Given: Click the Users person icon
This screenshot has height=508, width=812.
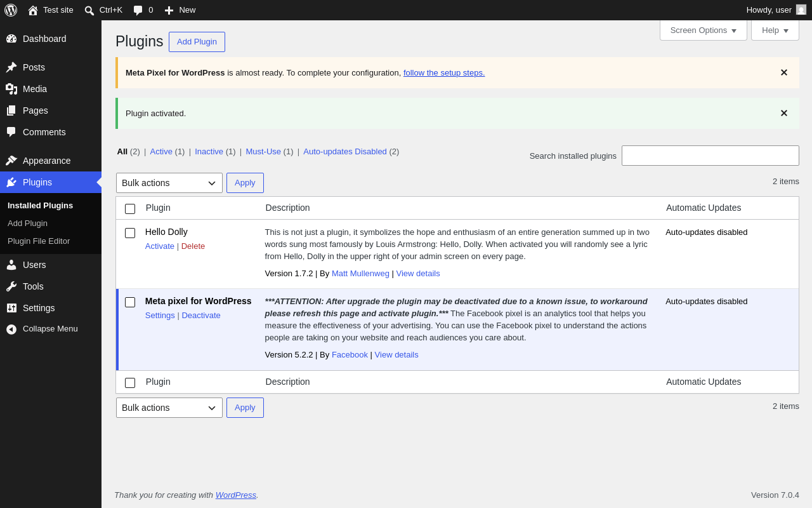Looking at the screenshot, I should (11, 265).
